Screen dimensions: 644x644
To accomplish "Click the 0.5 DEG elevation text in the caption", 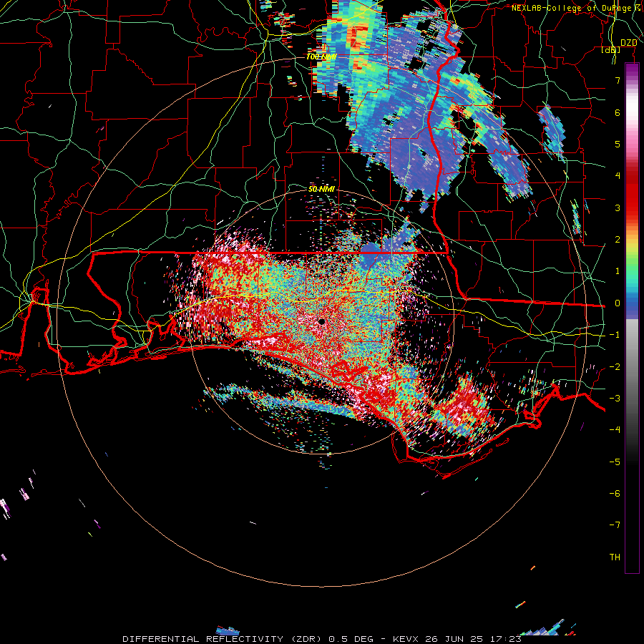I will [351, 639].
